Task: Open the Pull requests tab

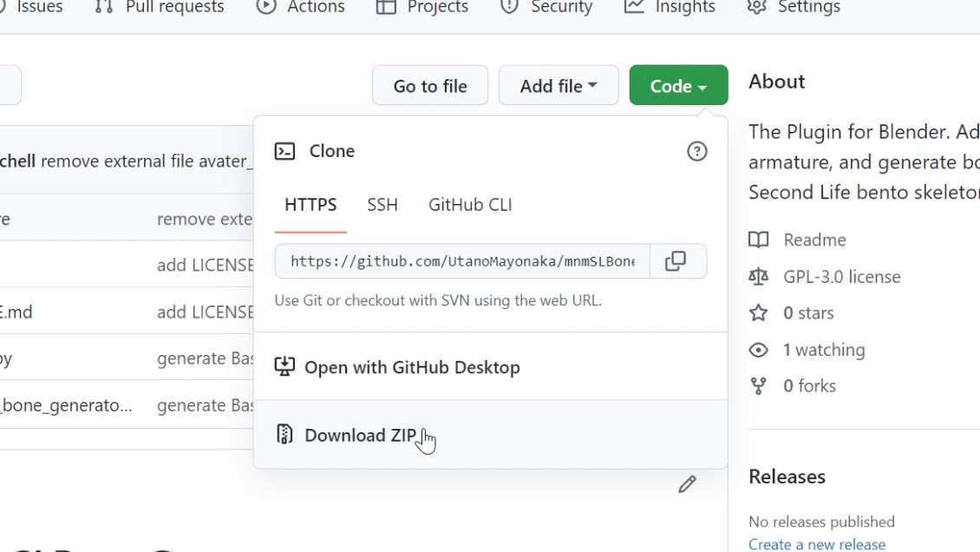Action: pyautogui.click(x=159, y=7)
